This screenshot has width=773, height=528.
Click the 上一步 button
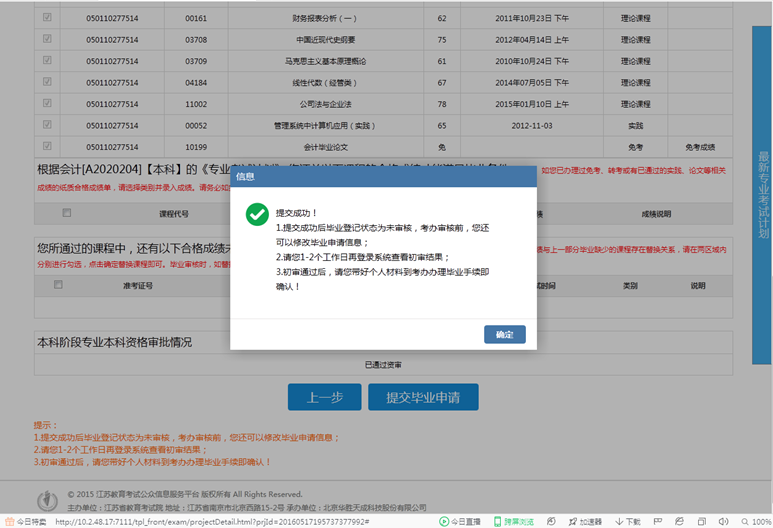[x=324, y=397]
